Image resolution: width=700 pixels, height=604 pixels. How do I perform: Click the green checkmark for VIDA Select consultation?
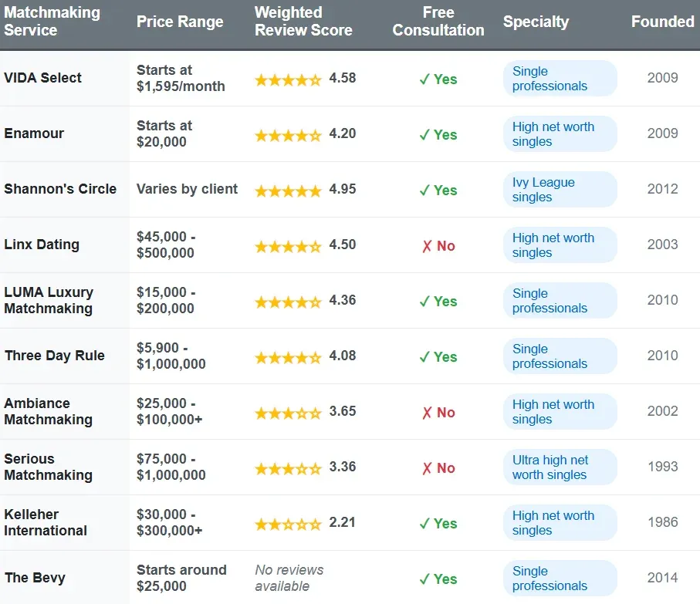pyautogui.click(x=438, y=78)
